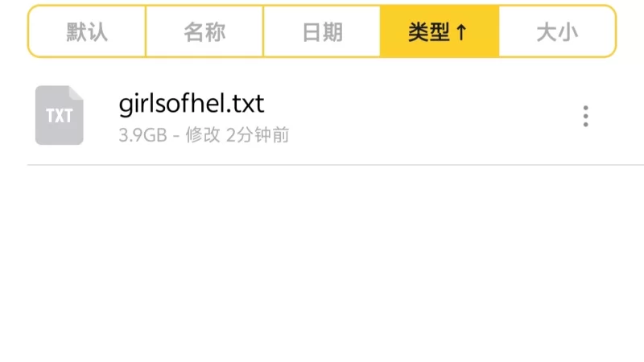The height and width of the screenshot is (362, 644).
Task: Sort files by 名称
Action: click(x=204, y=31)
